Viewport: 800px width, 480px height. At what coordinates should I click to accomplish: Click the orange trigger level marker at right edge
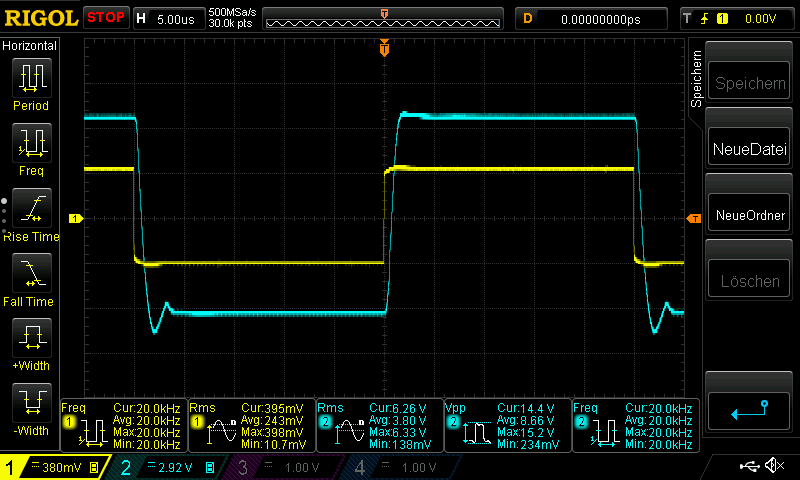(x=694, y=218)
